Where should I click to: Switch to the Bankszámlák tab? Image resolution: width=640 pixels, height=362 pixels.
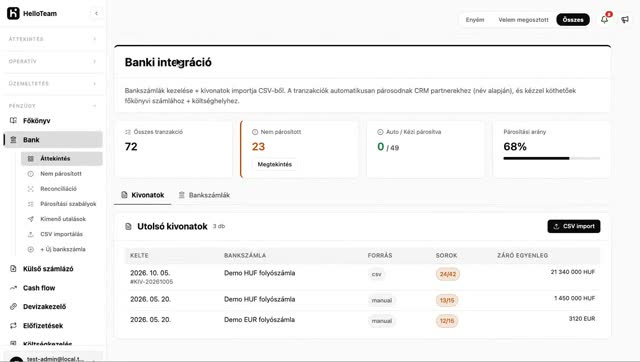pos(204,195)
